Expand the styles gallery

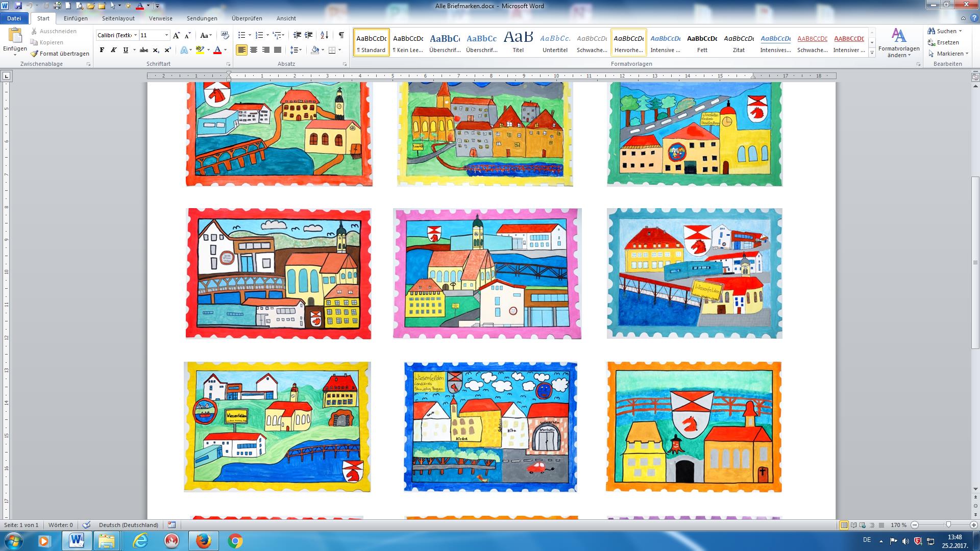[872, 53]
